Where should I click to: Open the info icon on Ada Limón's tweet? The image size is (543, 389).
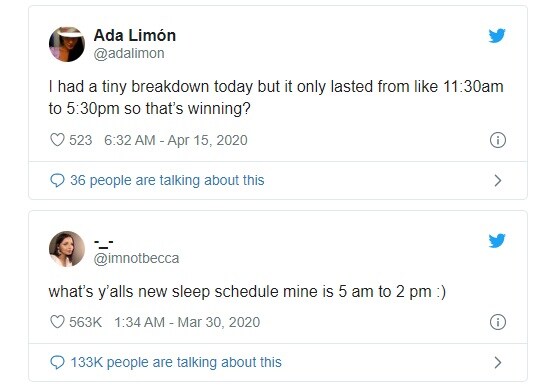click(498, 140)
